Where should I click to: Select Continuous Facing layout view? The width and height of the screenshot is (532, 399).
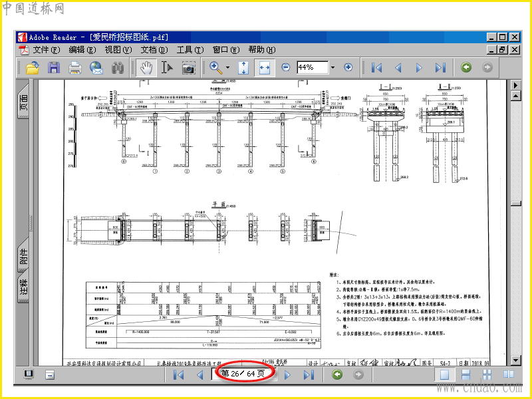[x=487, y=374]
